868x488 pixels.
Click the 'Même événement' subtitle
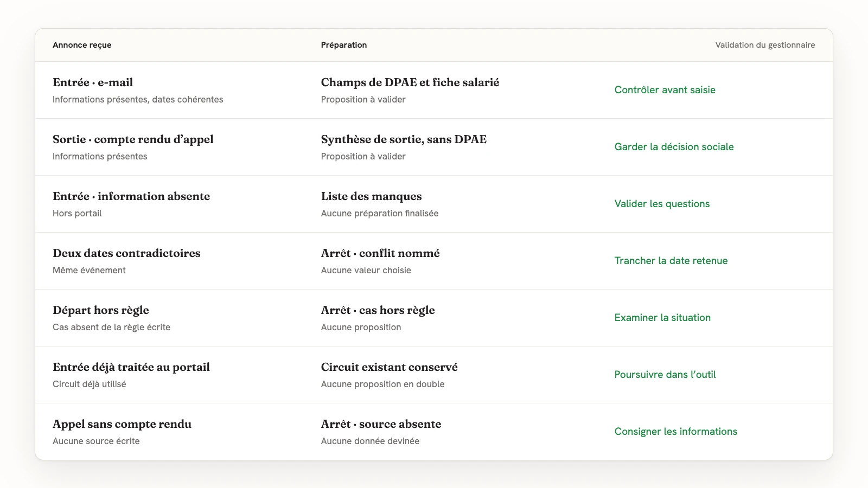pyautogui.click(x=89, y=271)
